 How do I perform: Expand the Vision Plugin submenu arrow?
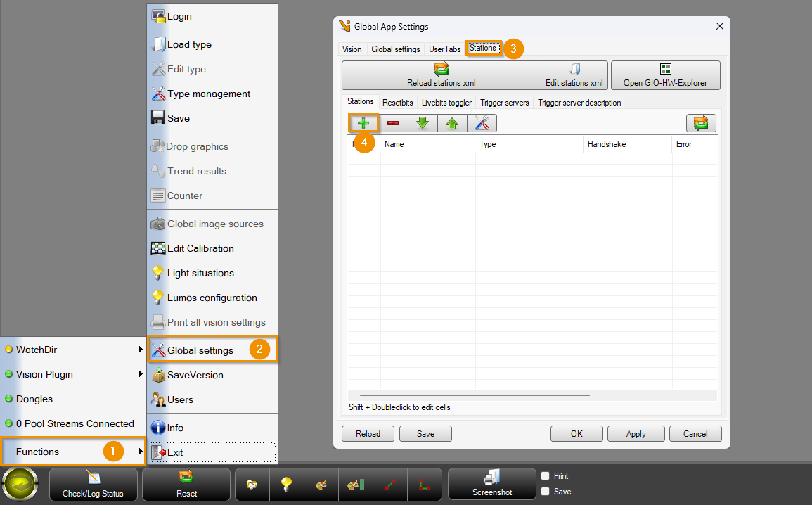141,374
